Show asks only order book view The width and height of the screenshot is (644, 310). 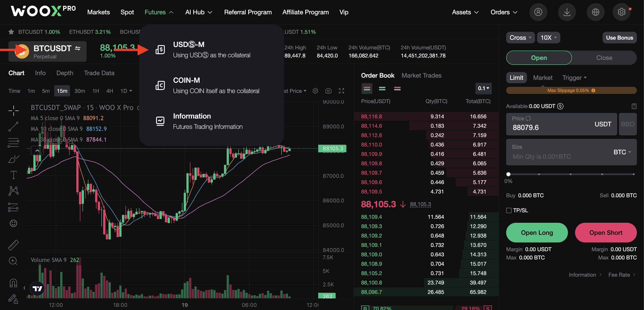click(397, 88)
